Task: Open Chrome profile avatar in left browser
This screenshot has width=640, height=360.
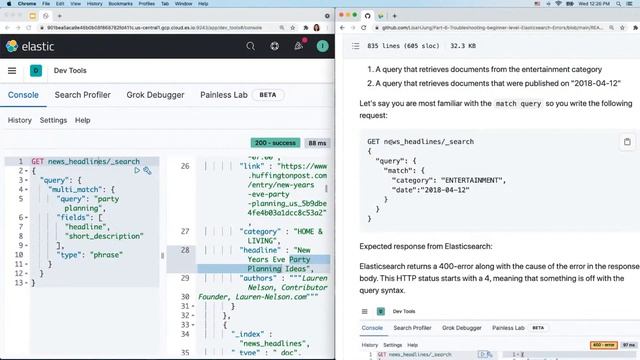Action: point(317,28)
